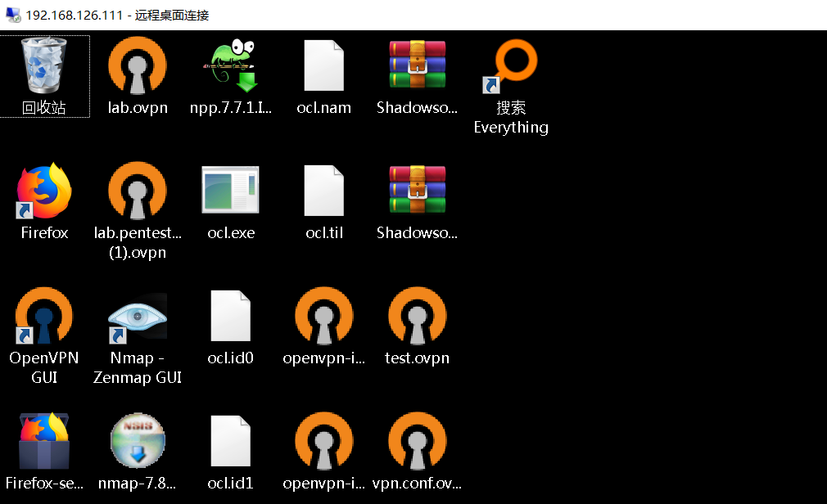Select the Recycle Bin (回收站) icon

coord(44,66)
